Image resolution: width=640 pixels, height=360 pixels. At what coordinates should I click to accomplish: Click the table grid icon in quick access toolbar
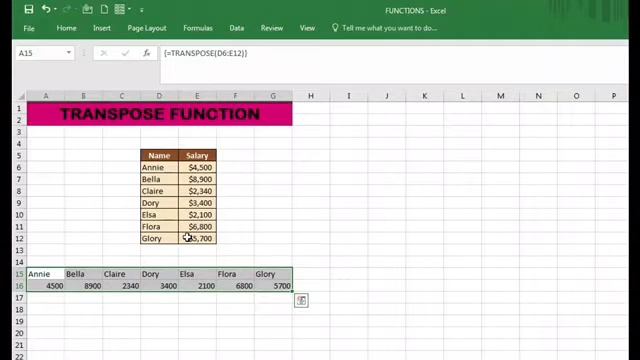point(120,9)
